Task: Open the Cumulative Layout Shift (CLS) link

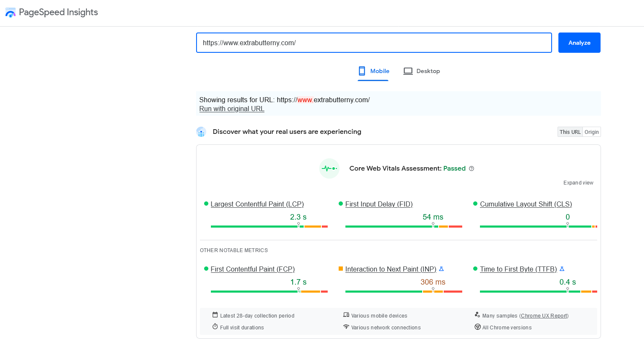Action: click(x=525, y=204)
